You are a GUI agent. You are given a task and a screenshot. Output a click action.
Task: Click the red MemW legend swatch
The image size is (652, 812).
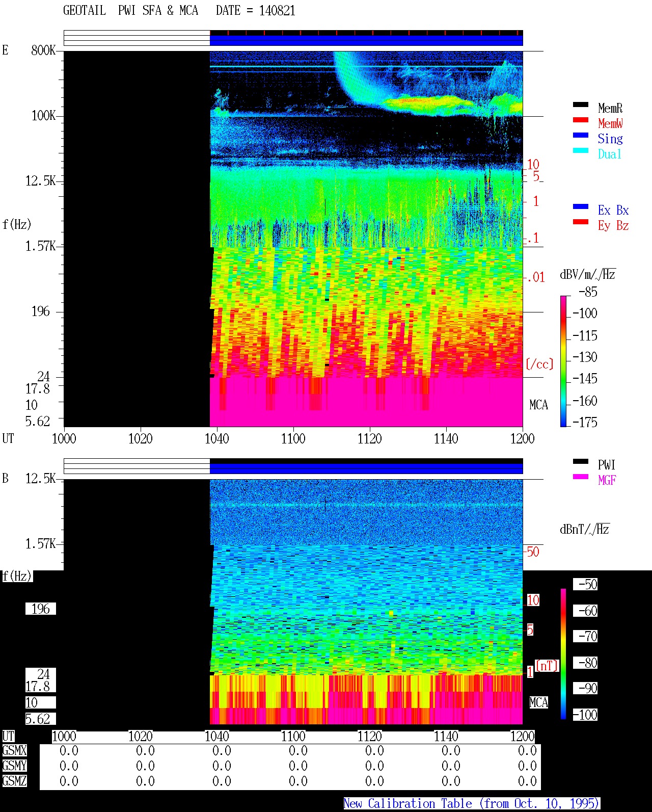[x=581, y=120]
